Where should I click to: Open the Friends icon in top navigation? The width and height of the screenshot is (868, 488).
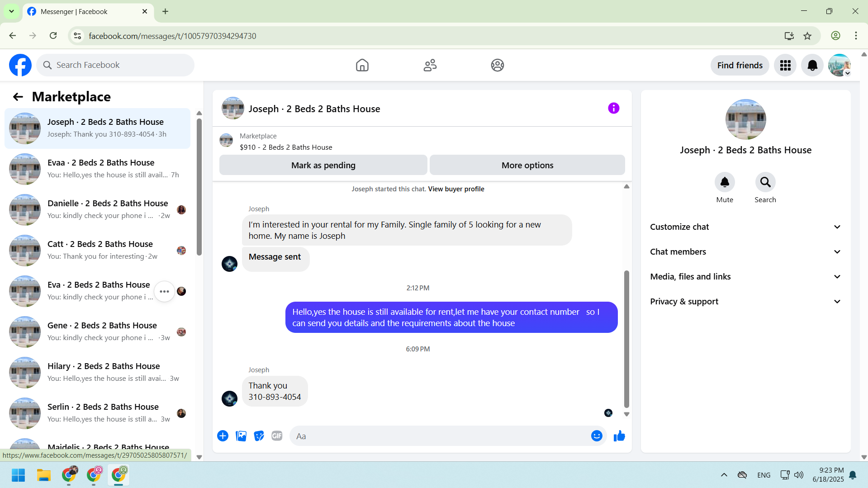pos(430,65)
